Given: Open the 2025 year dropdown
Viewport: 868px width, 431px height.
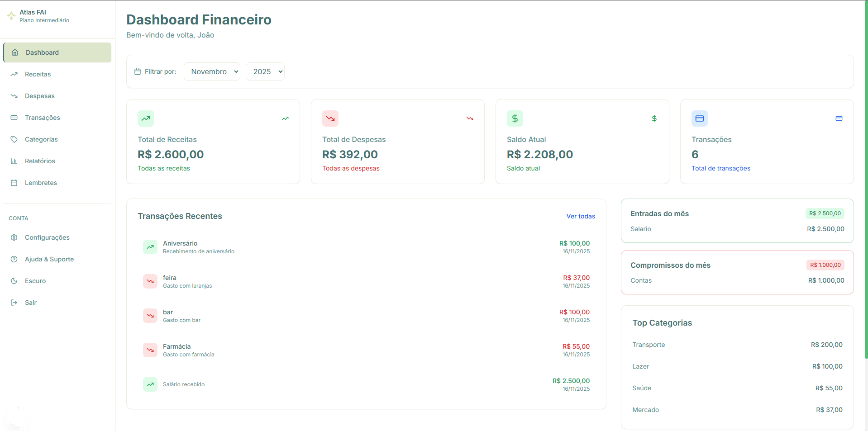Looking at the screenshot, I should tap(265, 71).
